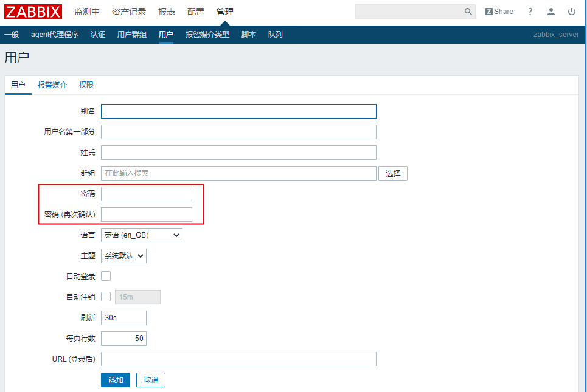
Task: Click the 密码 input field
Action: point(147,194)
